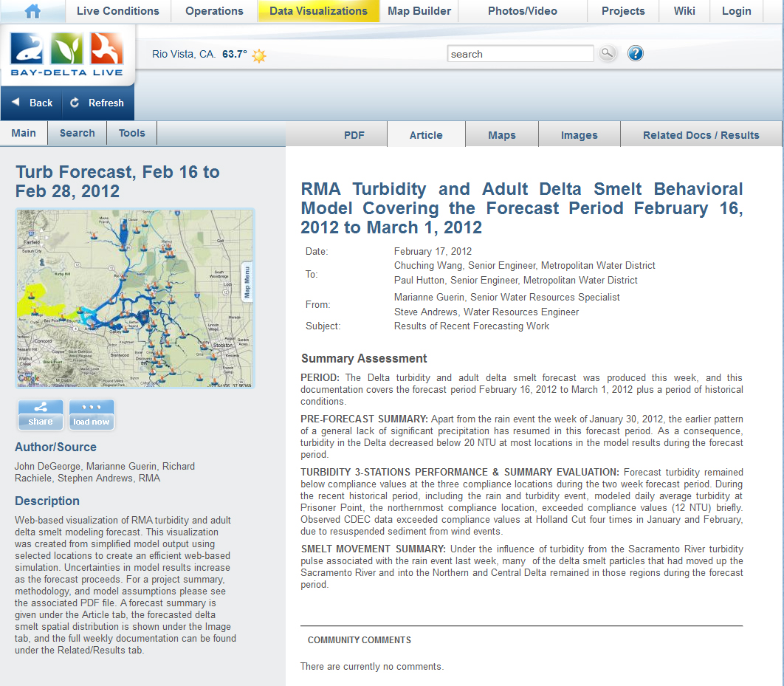Click the Paul Hutton recipient line
Image resolution: width=784 pixels, height=686 pixels.
point(515,280)
